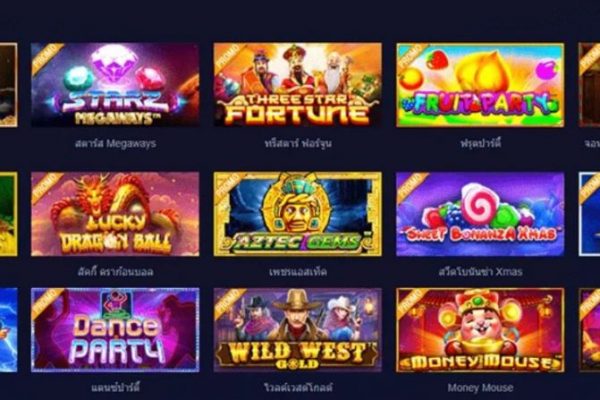Click the caption under Fruit Party

tap(480, 144)
